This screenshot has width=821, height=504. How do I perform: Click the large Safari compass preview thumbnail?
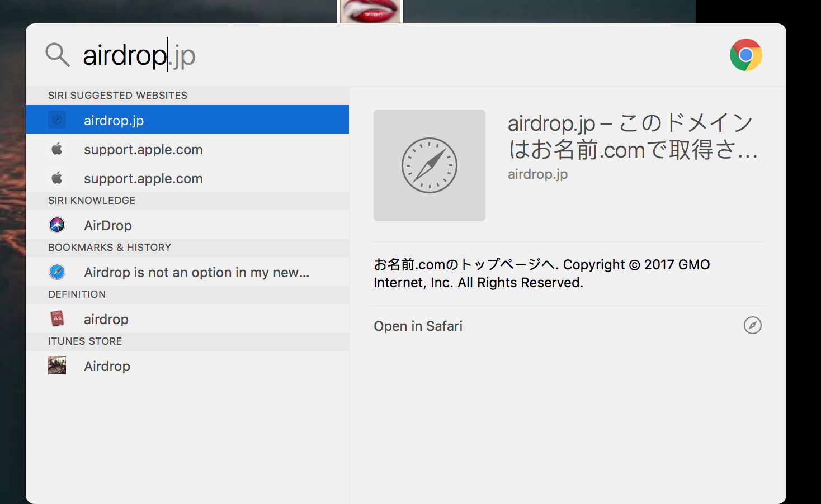pos(430,165)
